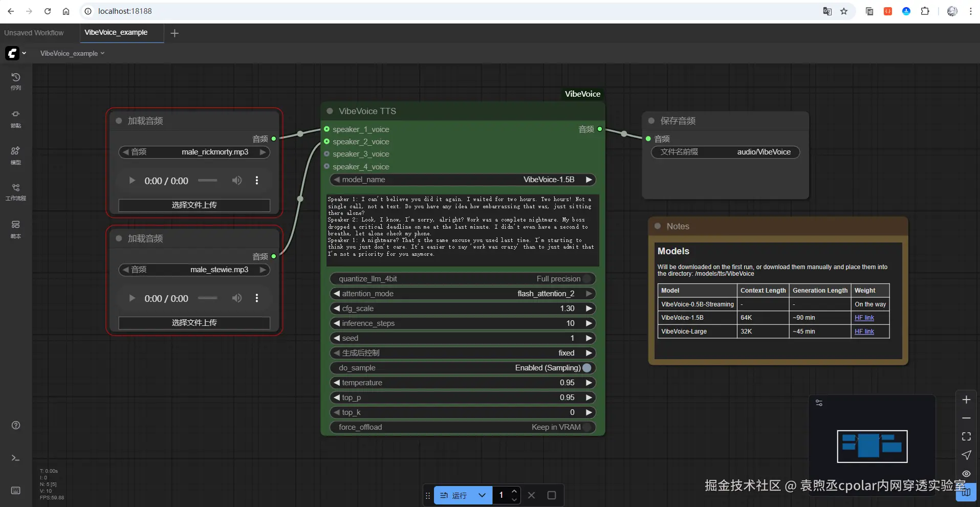The width and height of the screenshot is (980, 507).
Task: Open the Workflows (工作流程) sidebar panel
Action: pos(16,192)
